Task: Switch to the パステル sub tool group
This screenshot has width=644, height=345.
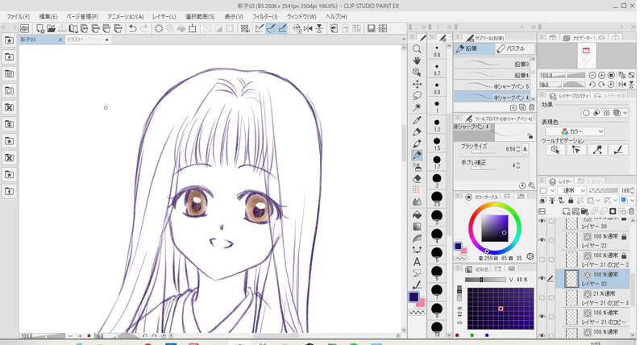Action: pyautogui.click(x=515, y=49)
